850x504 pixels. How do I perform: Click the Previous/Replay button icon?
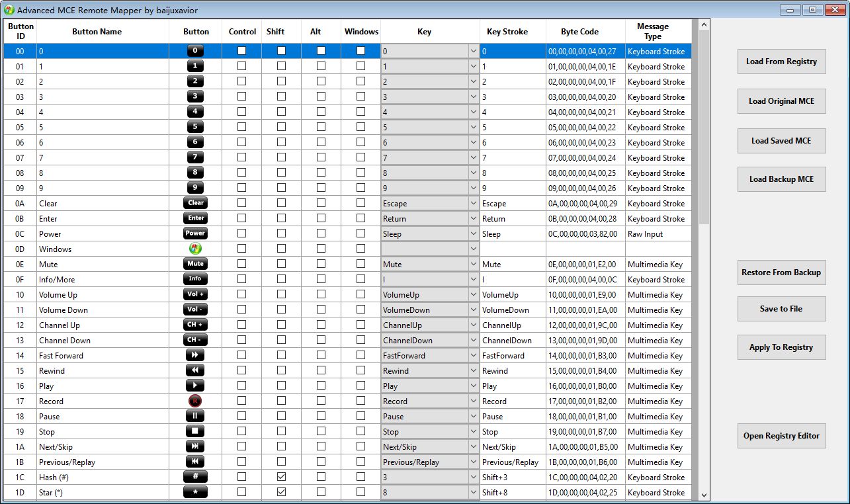pos(195,462)
